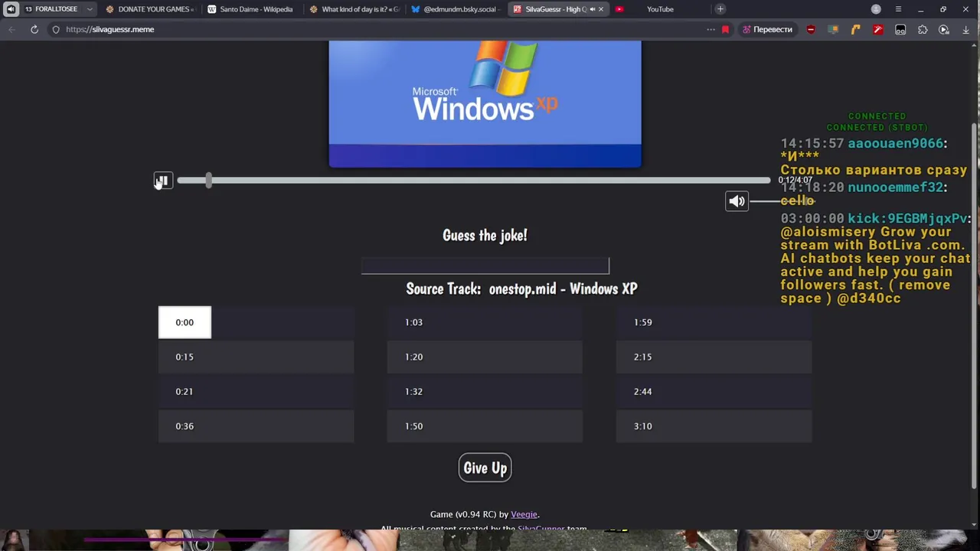Open the red pickaxe extension icon

878,29
